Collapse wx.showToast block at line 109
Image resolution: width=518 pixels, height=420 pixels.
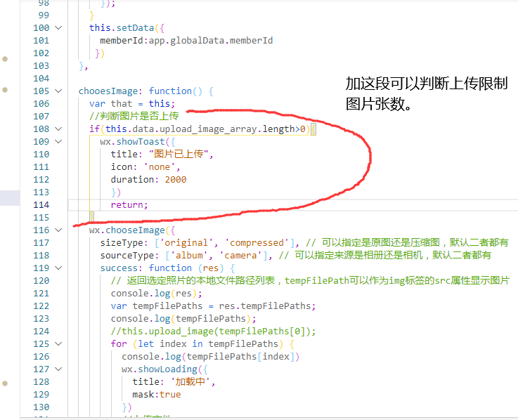[x=58, y=142]
